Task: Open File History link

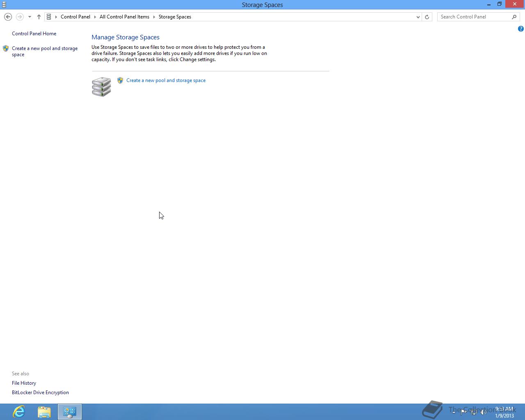Action: (x=24, y=383)
